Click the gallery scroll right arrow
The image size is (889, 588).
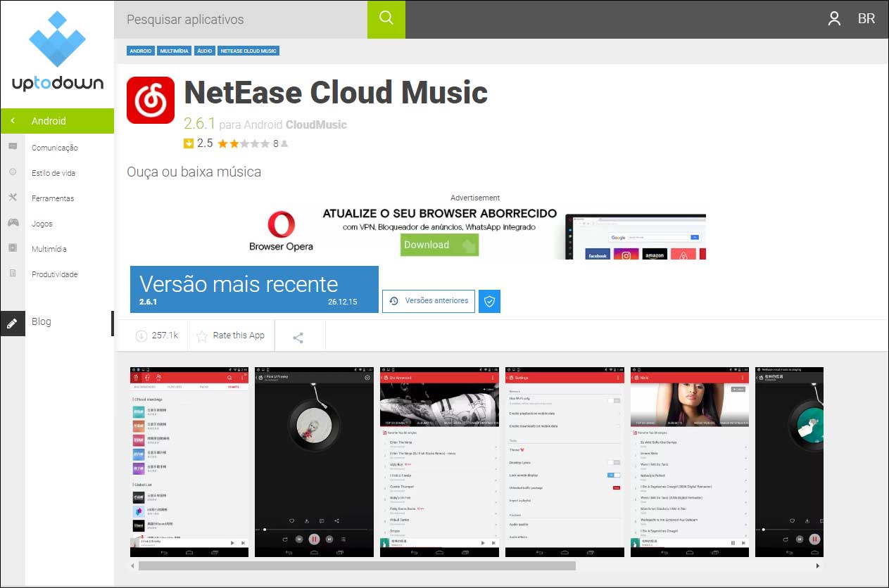(x=817, y=565)
